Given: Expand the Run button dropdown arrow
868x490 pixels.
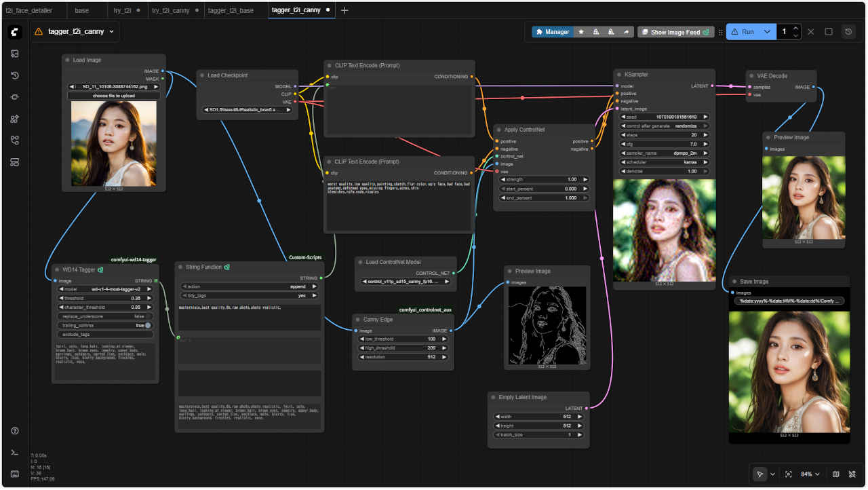Looking at the screenshot, I should [x=767, y=32].
